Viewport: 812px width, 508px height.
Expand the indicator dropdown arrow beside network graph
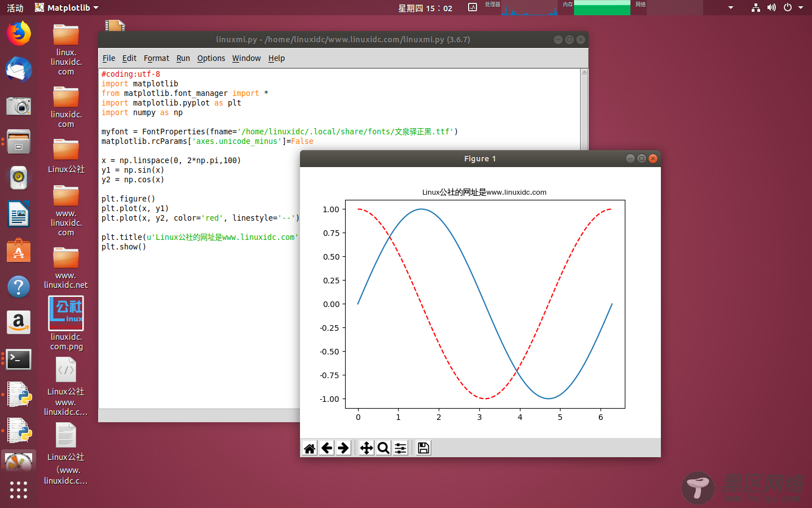(x=731, y=7)
